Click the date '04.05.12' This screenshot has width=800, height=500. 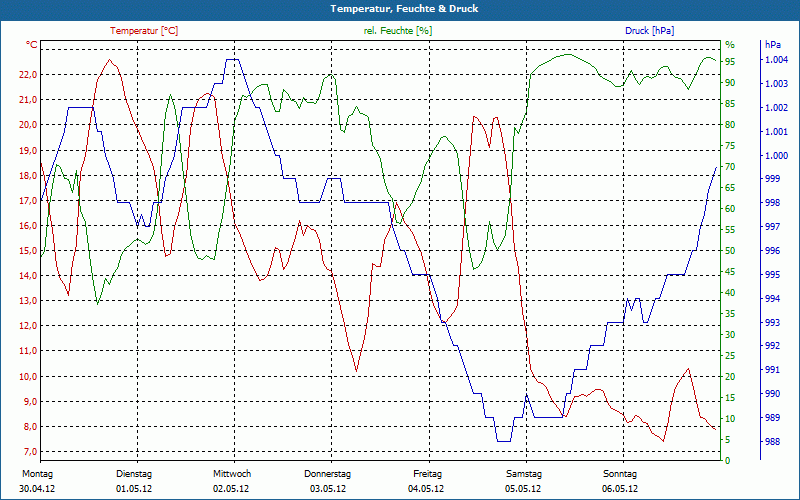click(x=426, y=489)
